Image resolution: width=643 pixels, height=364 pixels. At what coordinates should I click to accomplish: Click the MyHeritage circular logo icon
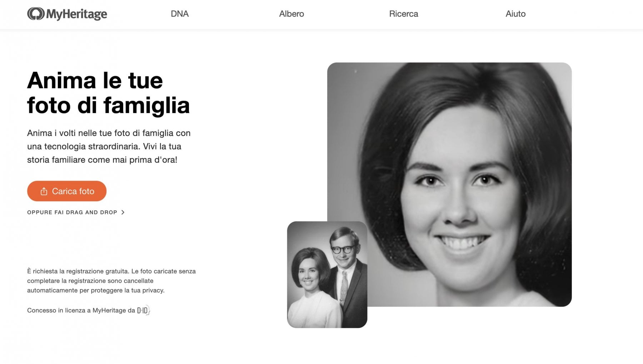click(36, 14)
